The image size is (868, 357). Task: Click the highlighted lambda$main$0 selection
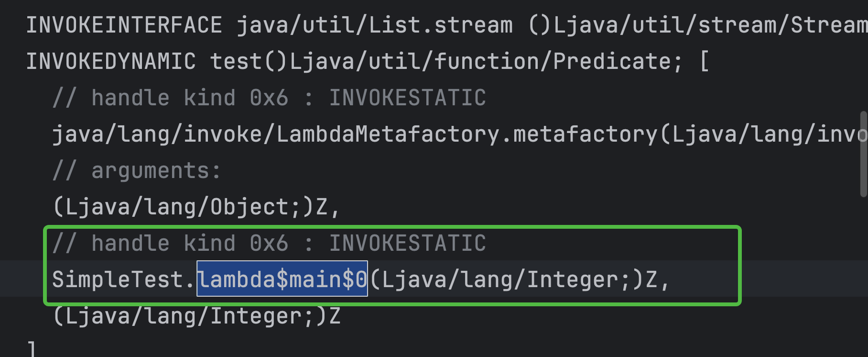point(282,279)
